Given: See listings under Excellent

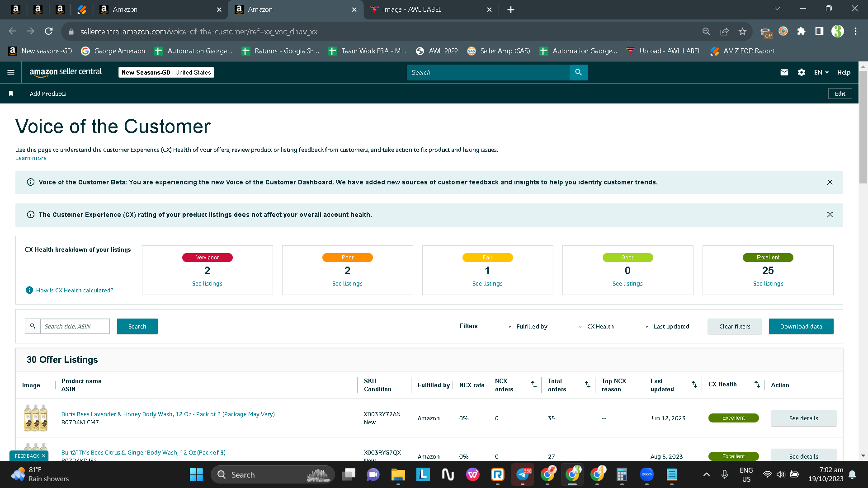Looking at the screenshot, I should (768, 283).
